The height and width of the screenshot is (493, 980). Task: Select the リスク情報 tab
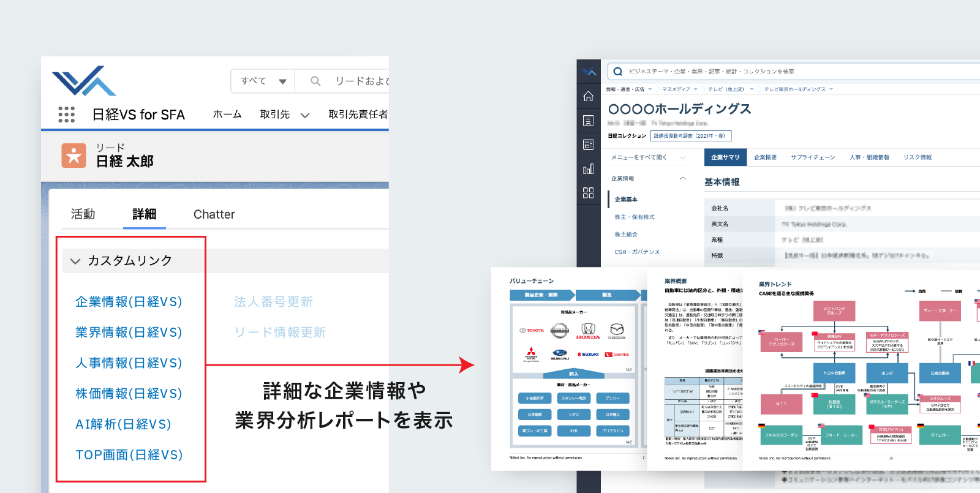coord(918,157)
